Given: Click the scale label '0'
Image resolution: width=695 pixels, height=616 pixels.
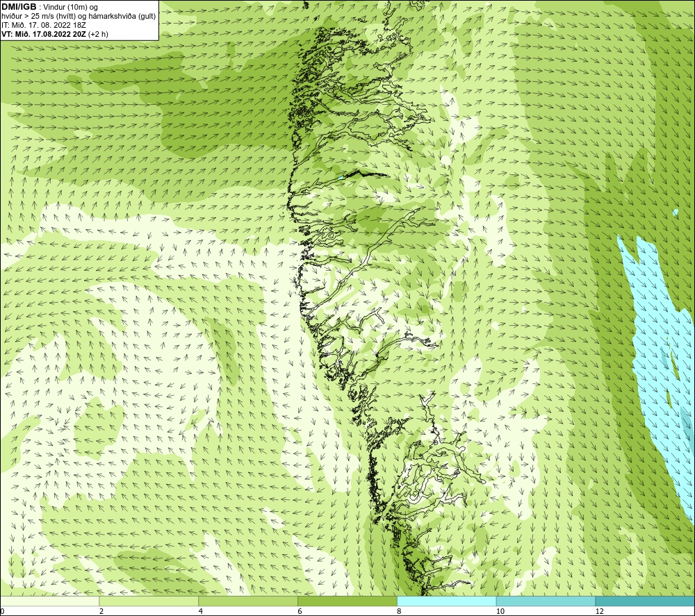Looking at the screenshot, I should coord(2,612).
